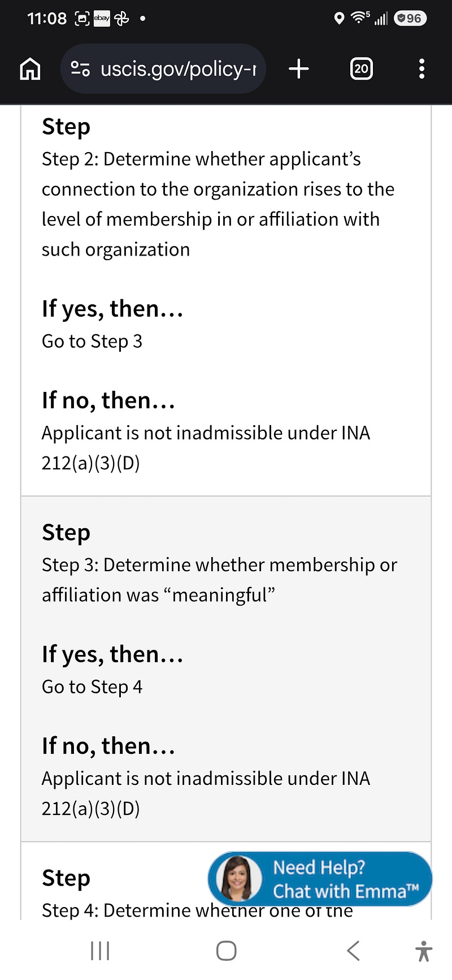Tap the Wi-Fi status icon
Viewport: 452px width, 980px height.
click(359, 18)
